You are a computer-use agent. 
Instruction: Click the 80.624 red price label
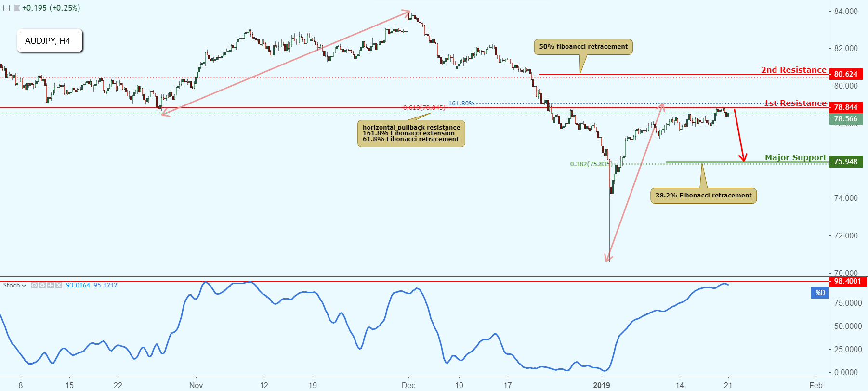tap(846, 74)
